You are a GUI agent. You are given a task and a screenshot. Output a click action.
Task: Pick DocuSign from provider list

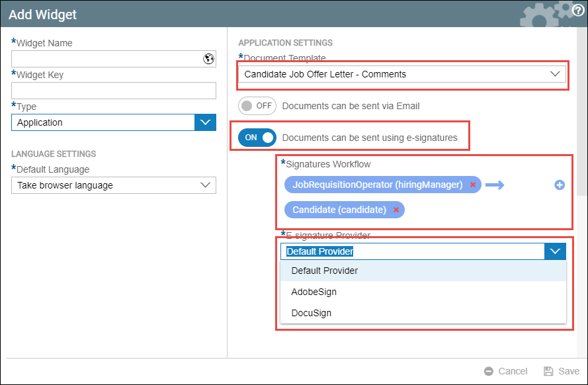[x=311, y=313]
